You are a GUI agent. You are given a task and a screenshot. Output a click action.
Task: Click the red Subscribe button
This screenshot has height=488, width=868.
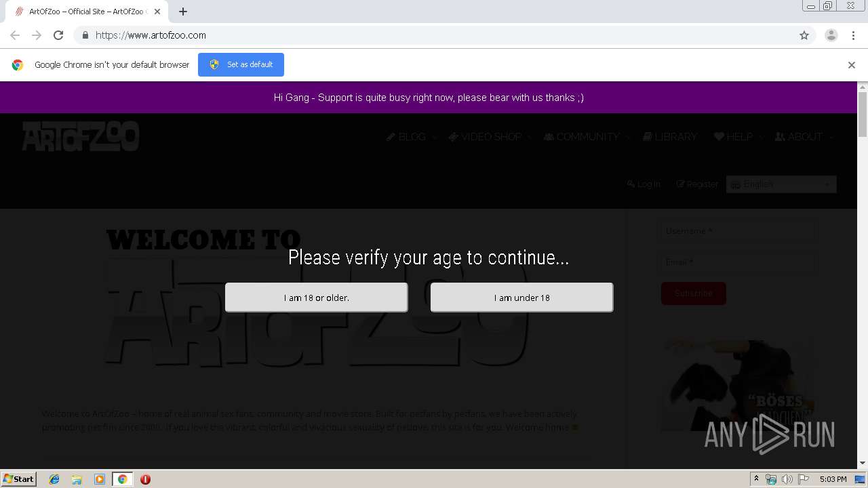coord(694,293)
